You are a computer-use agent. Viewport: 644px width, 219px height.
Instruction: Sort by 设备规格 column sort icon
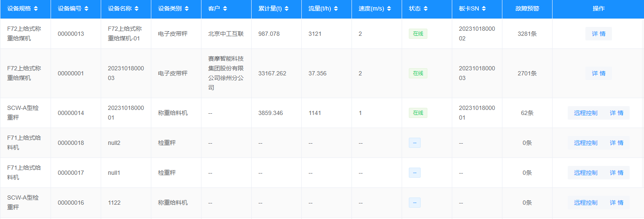(36, 9)
